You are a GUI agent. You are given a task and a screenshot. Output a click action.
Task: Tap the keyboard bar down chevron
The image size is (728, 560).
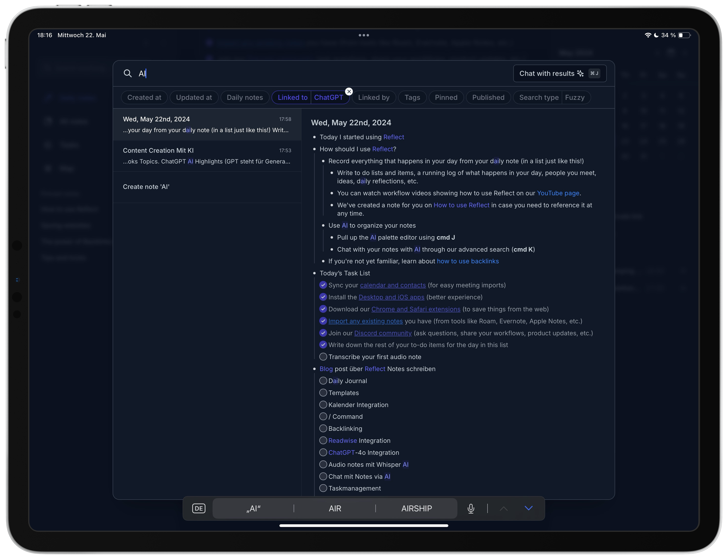pos(529,508)
